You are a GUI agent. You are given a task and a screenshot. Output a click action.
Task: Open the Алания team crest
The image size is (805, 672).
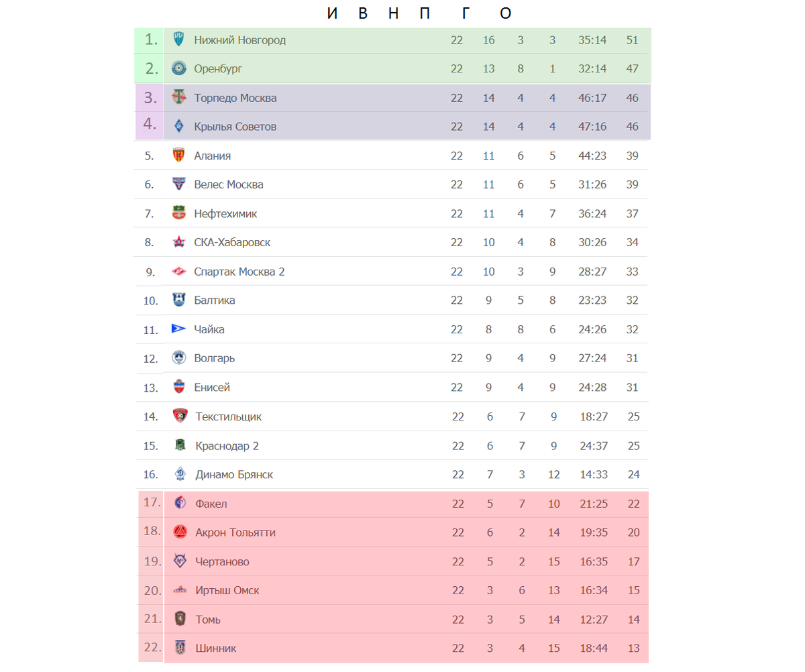pyautogui.click(x=178, y=156)
